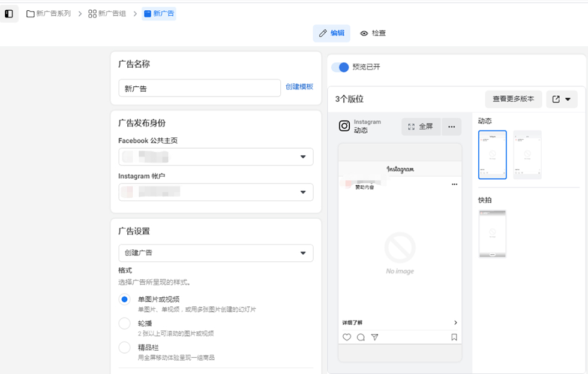Toggle the sidebar panel icon
The image size is (588, 374).
[x=9, y=14]
